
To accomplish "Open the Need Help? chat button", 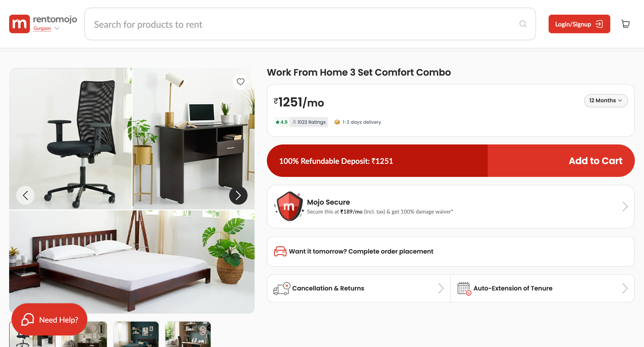I will [x=49, y=320].
